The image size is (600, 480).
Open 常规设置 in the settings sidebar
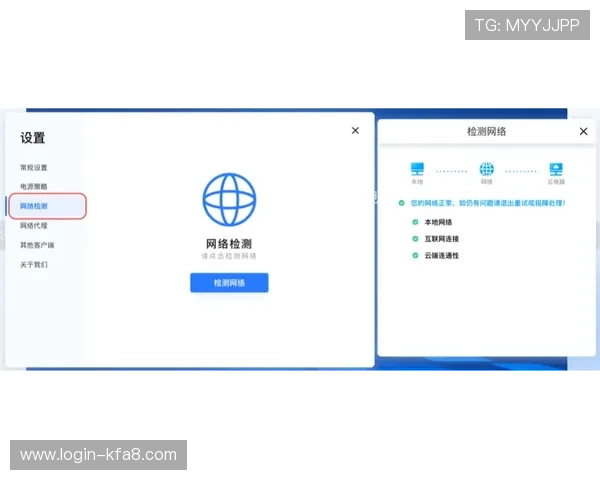point(34,168)
